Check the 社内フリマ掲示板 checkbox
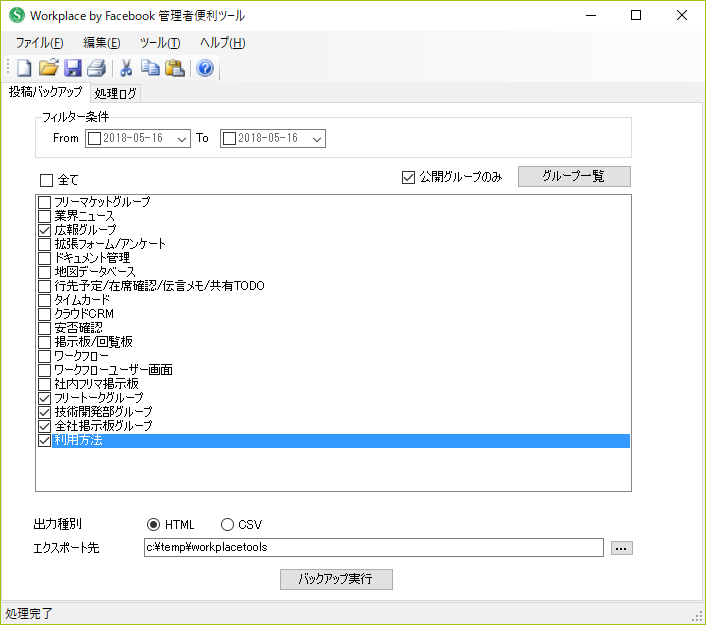 44,384
